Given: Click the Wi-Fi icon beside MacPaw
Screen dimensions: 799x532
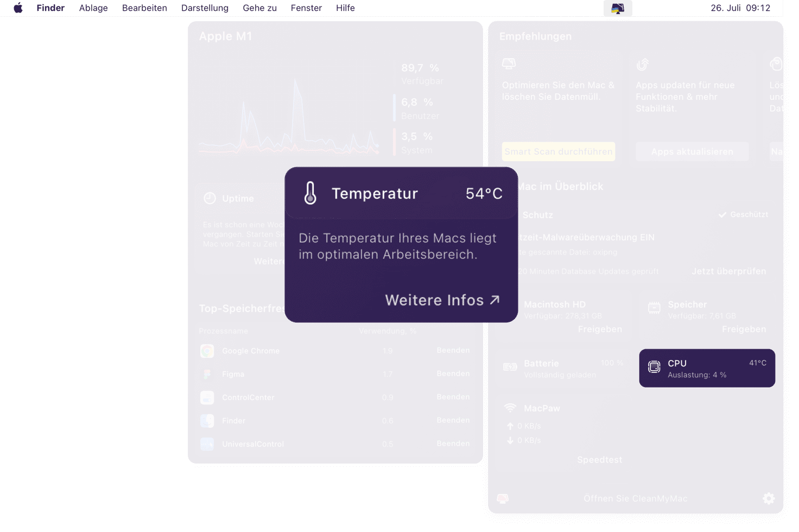Looking at the screenshot, I should tap(510, 408).
